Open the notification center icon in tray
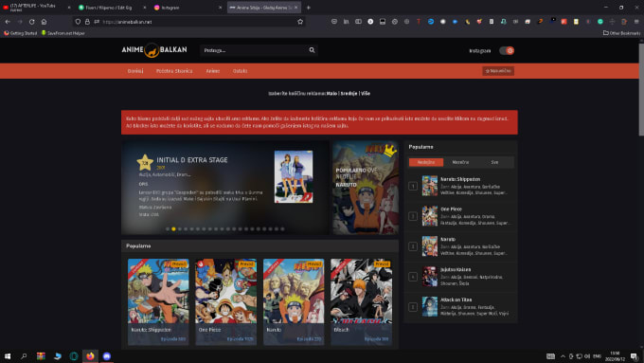The width and height of the screenshot is (644, 363). coord(635,356)
